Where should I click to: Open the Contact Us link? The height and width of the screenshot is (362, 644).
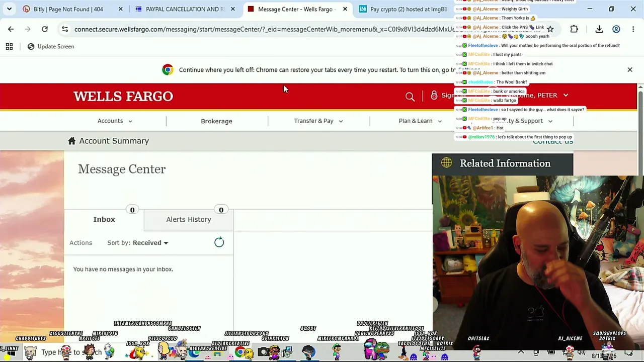pos(552,141)
